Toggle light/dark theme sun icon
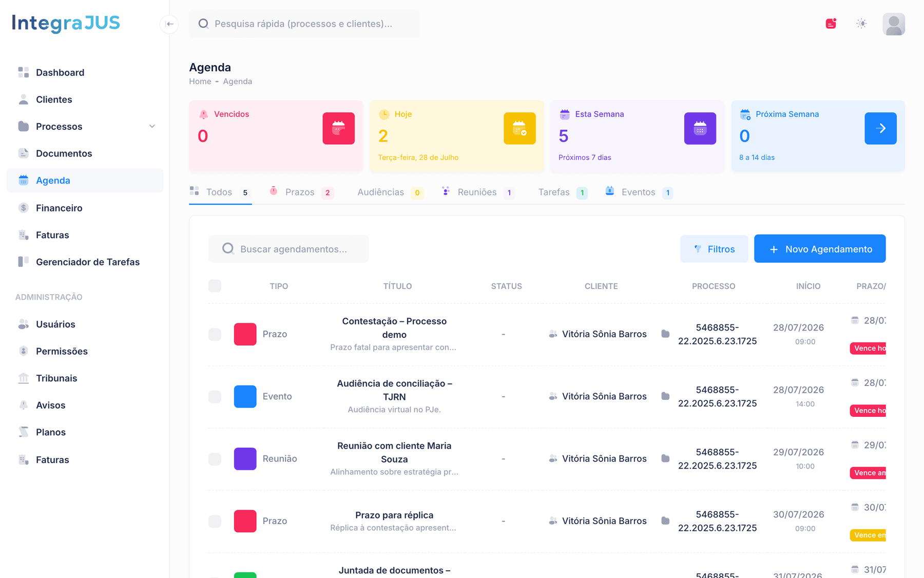924x578 pixels. click(861, 24)
